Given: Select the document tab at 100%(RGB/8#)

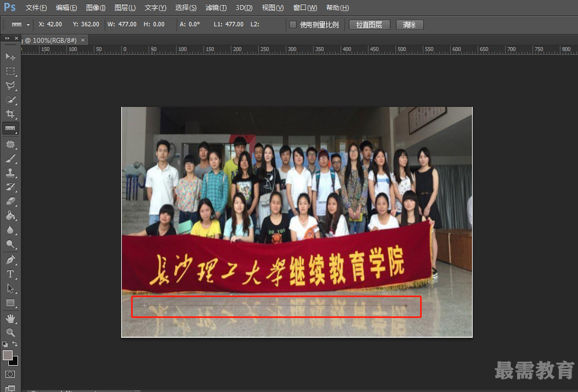Looking at the screenshot, I should (x=50, y=40).
